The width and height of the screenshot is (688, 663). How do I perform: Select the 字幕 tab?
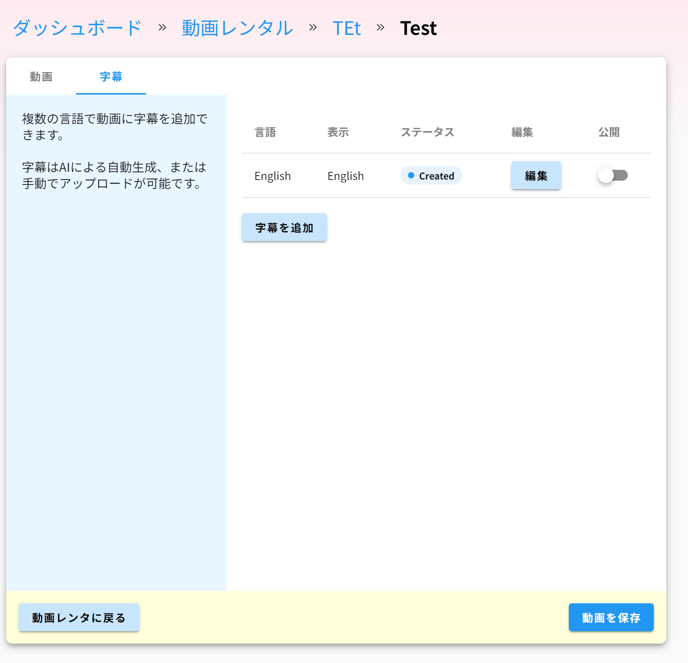tap(111, 76)
